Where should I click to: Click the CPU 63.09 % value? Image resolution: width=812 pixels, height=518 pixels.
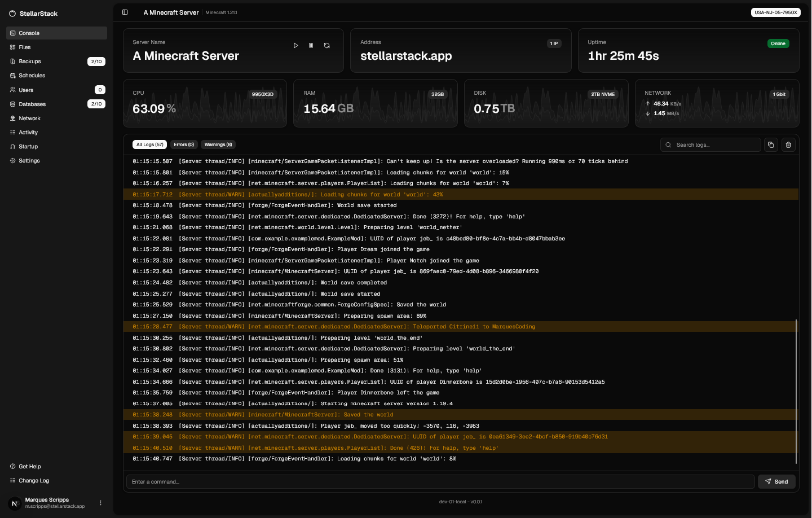click(x=154, y=108)
